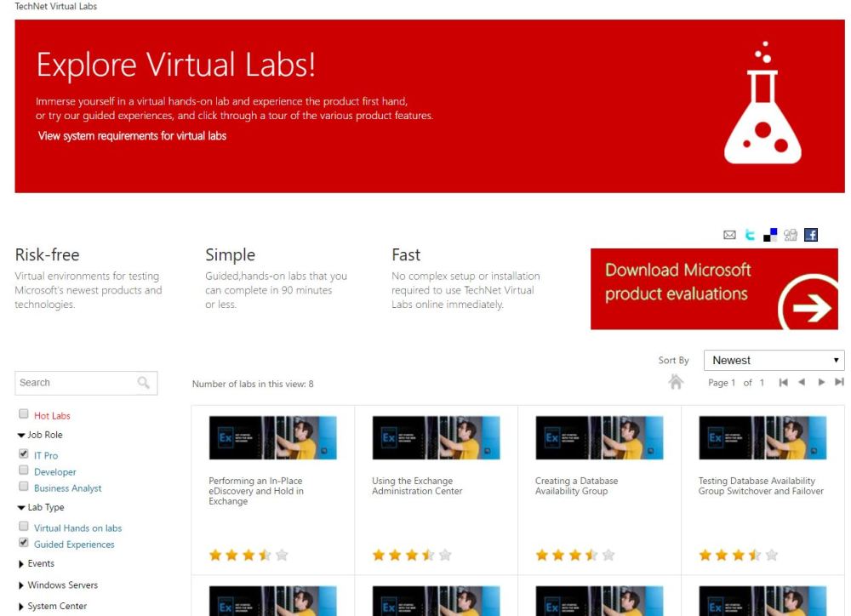Click the magnifier icon in Search box
Image resolution: width=851 pixels, height=616 pixels.
click(x=144, y=383)
